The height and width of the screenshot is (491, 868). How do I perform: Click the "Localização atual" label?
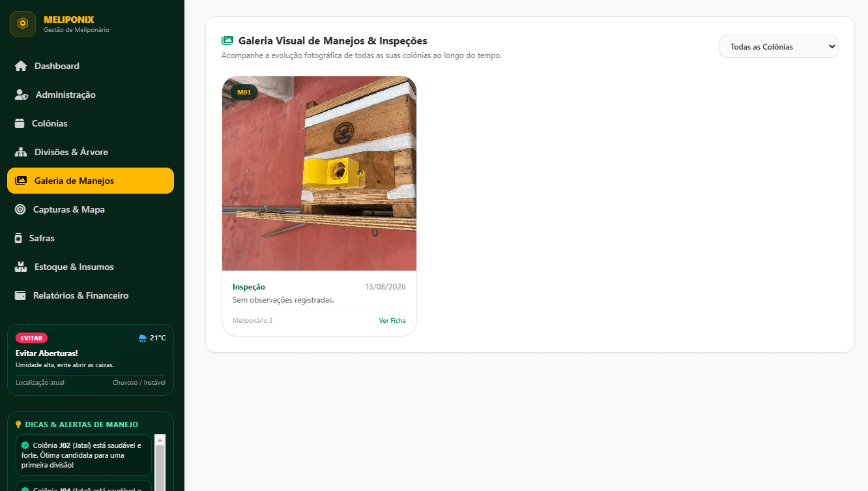pyautogui.click(x=40, y=383)
